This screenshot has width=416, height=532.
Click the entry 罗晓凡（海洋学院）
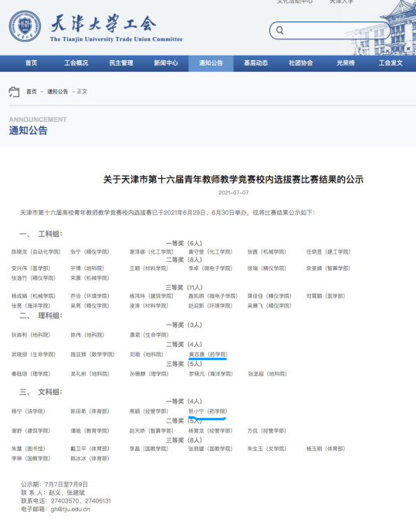coord(211,374)
